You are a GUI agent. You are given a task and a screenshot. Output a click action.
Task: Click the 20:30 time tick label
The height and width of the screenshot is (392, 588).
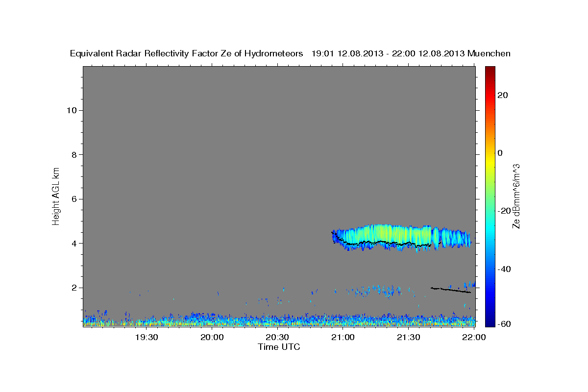tap(278, 337)
